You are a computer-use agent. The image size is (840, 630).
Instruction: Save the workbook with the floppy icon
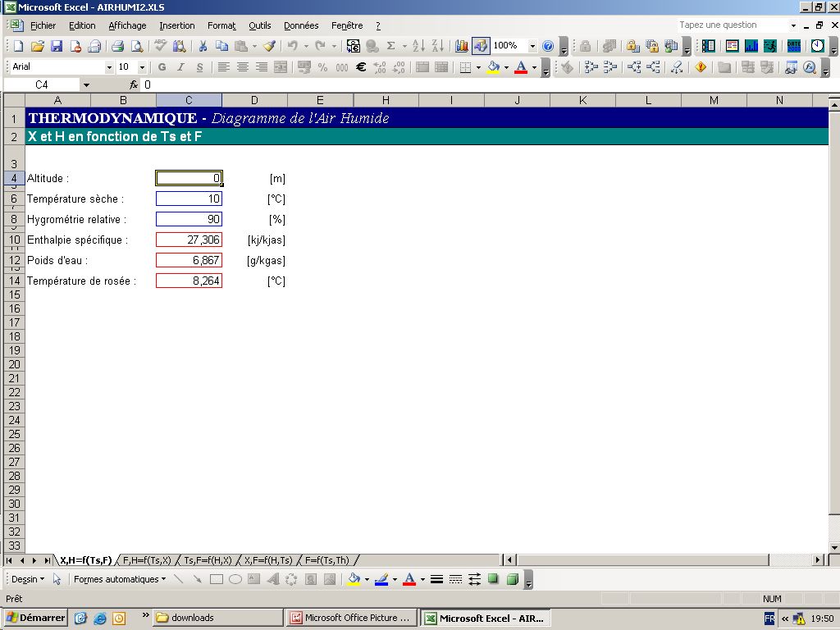(57, 46)
